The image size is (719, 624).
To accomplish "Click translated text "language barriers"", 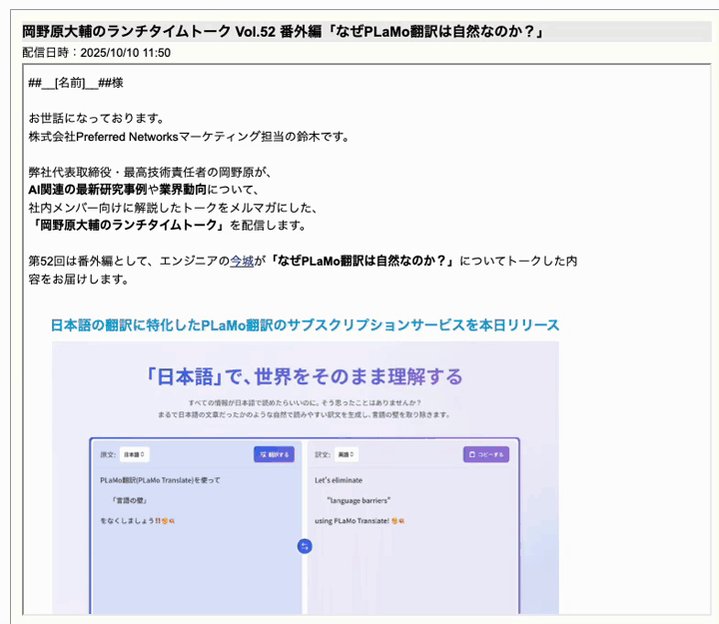I will (359, 500).
